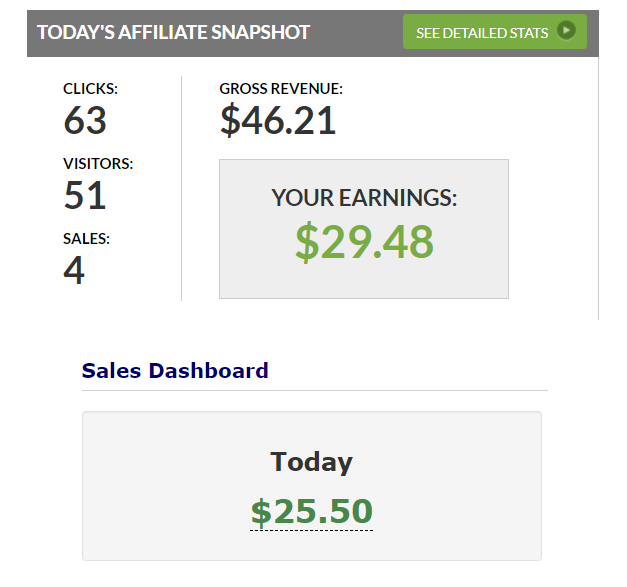Viewport: 627px width, 587px height.
Task: Click the vertical divider beside the stats column
Action: coord(182,188)
